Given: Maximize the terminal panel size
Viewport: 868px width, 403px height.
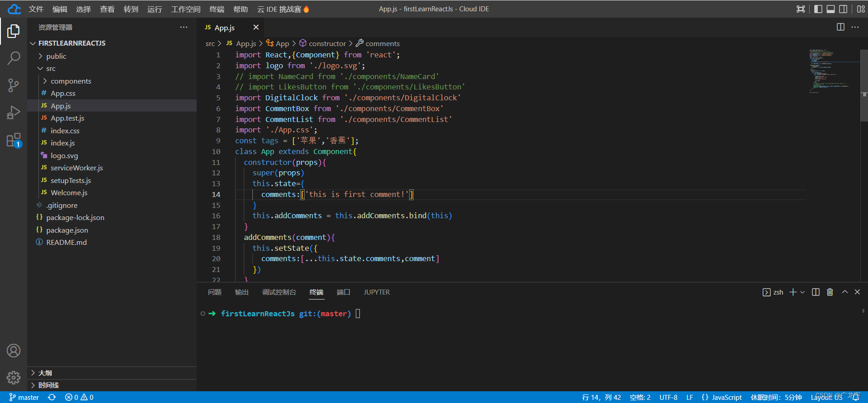Looking at the screenshot, I should coord(844,292).
